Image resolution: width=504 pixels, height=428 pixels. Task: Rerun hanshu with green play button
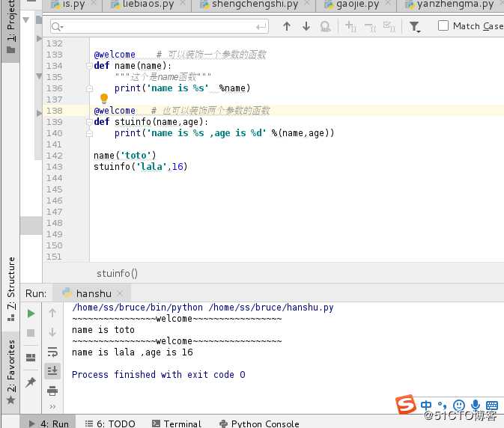click(31, 314)
